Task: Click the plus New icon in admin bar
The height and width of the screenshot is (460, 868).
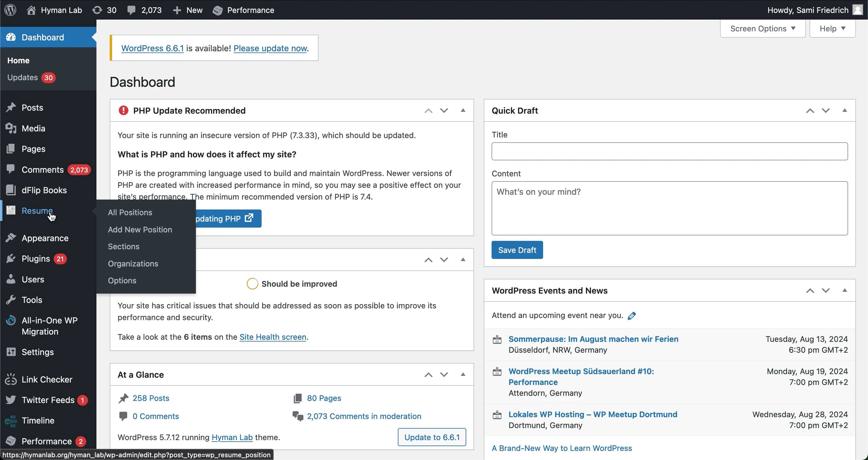Action: coord(177,10)
